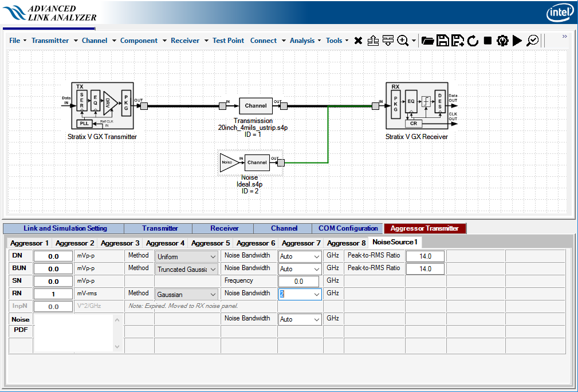Click the gear settings icon in toolbar
This screenshot has width=578, height=392.
coord(502,41)
